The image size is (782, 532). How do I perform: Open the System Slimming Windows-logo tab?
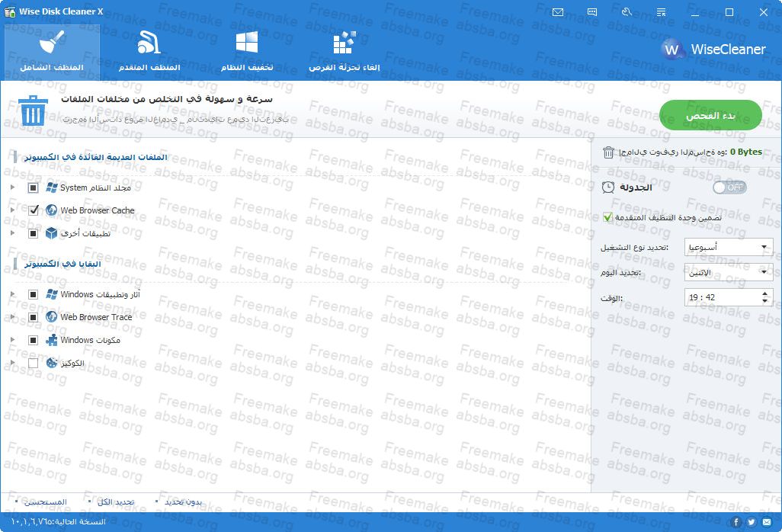[247, 52]
